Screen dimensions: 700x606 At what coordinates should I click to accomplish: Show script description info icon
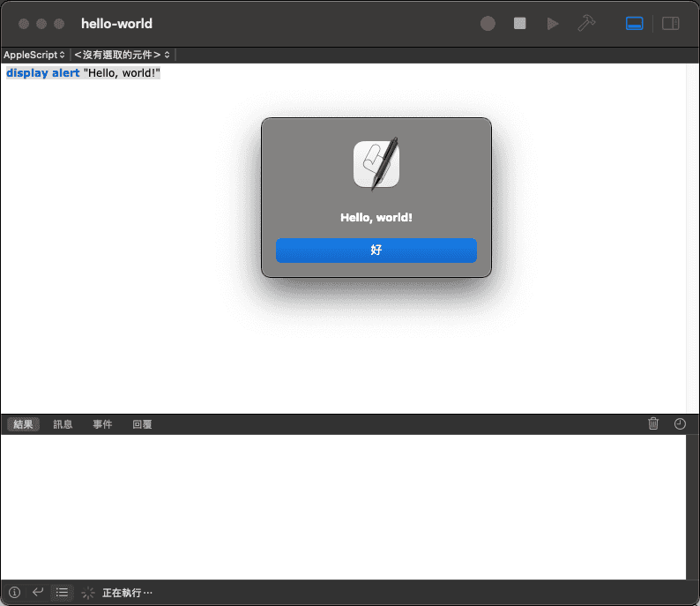pyautogui.click(x=14, y=592)
